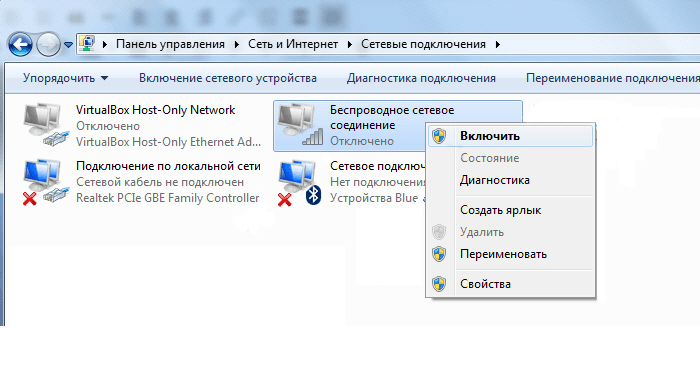Screen dimensions: 700x382
Task: Choose Включить from the context menu
Action: pyautogui.click(x=510, y=136)
